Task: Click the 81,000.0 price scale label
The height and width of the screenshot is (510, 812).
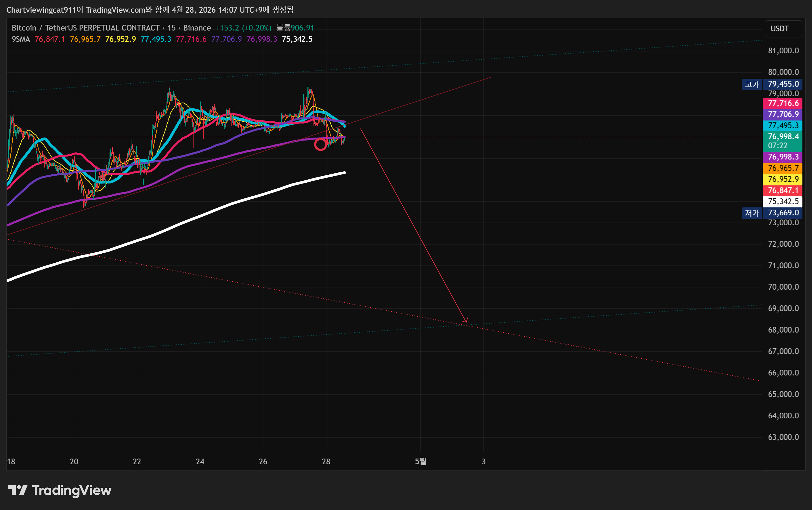Action: click(783, 51)
